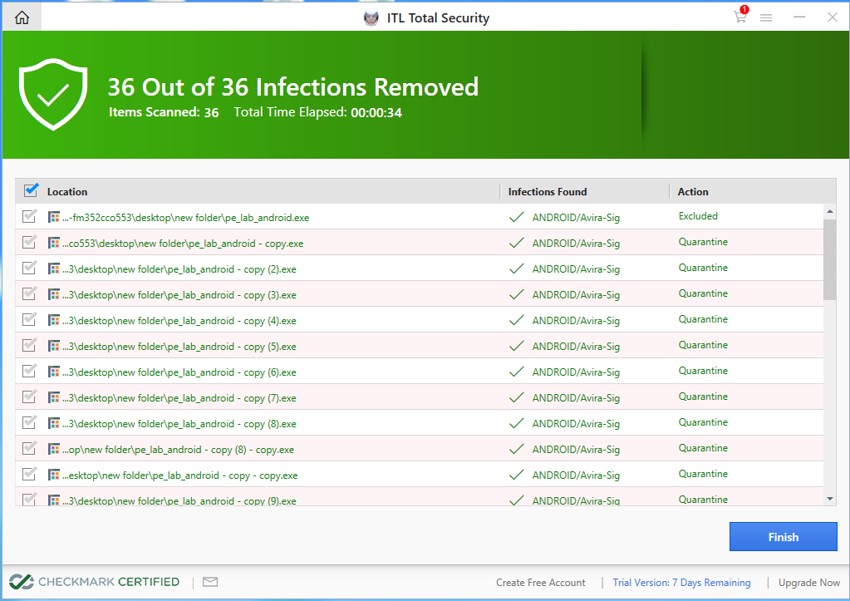
Task: Toggle checkbox for copy (4).exe row
Action: 29,319
